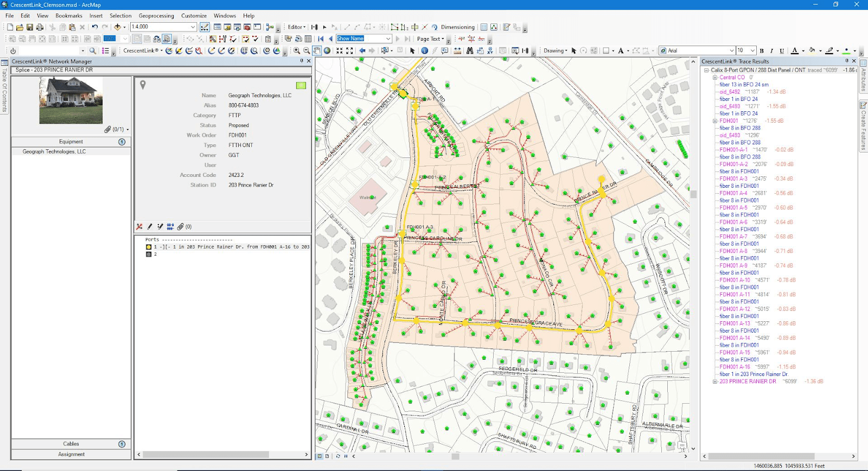Click the Find binoculars icon

click(x=470, y=51)
